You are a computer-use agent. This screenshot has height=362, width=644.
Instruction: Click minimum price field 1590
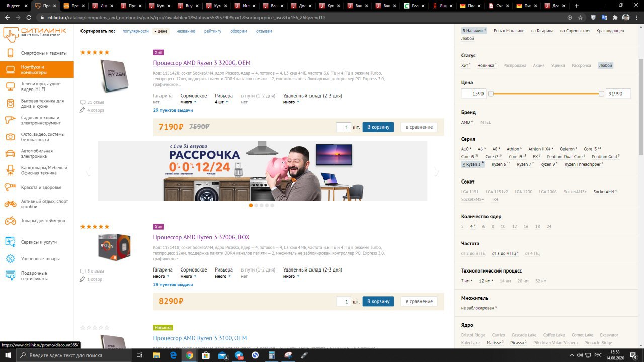point(474,94)
